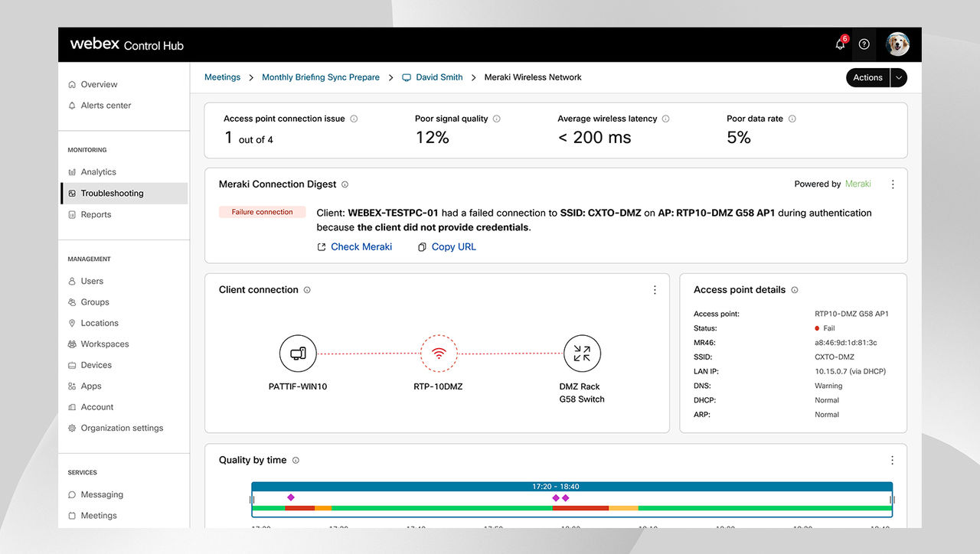The height and width of the screenshot is (554, 980).
Task: Click the Meetings icon under Services
Action: click(72, 516)
